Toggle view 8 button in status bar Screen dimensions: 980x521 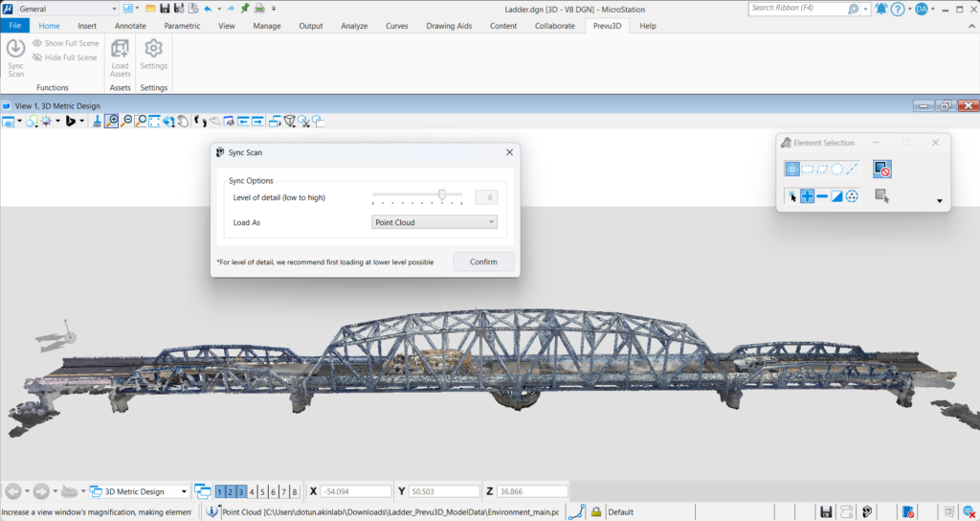pyautogui.click(x=295, y=491)
